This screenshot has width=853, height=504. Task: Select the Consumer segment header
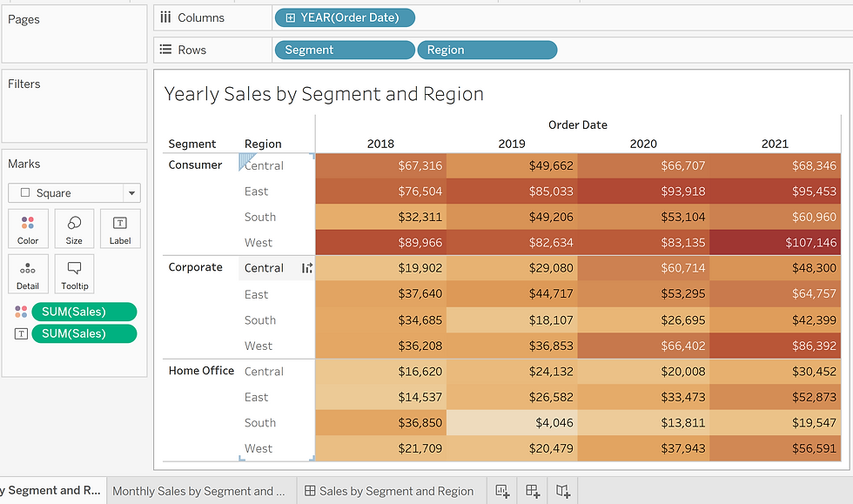click(195, 165)
